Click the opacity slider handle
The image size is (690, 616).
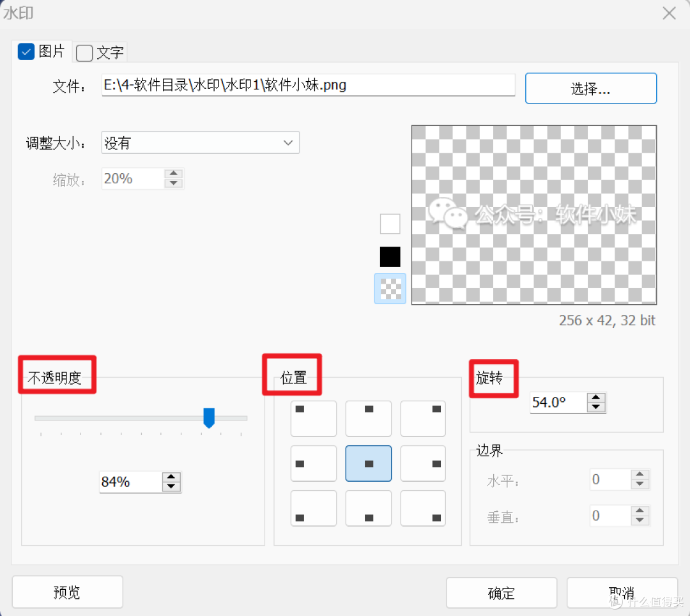point(209,418)
